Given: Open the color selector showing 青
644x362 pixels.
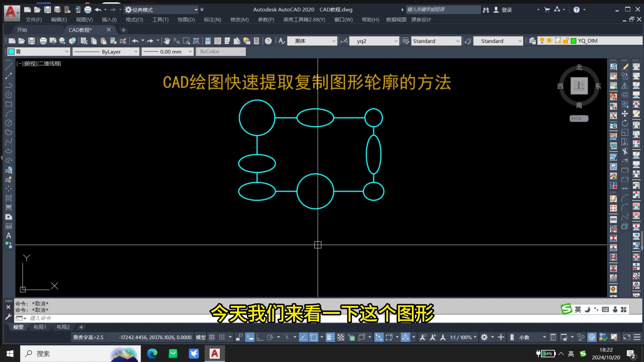Looking at the screenshot, I should click(x=39, y=51).
